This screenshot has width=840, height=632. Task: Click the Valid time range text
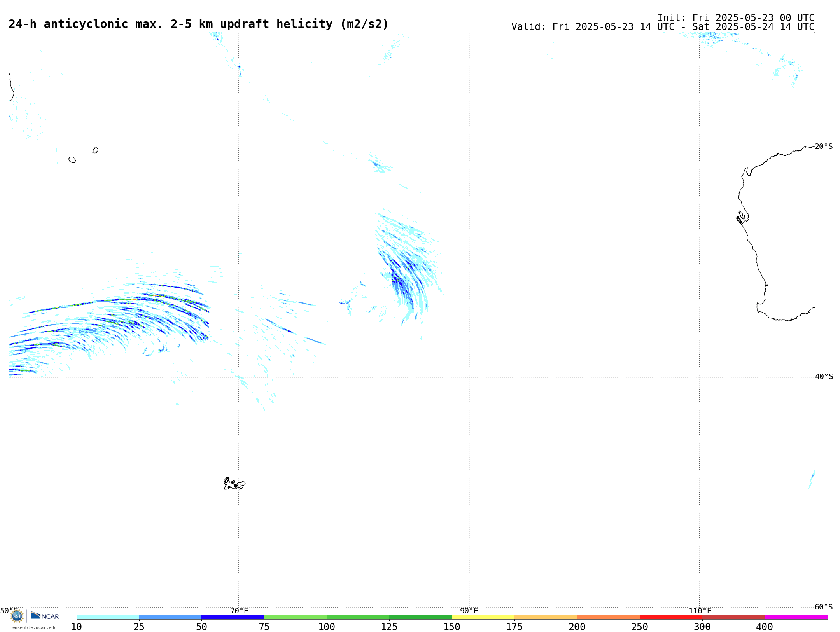click(x=663, y=27)
